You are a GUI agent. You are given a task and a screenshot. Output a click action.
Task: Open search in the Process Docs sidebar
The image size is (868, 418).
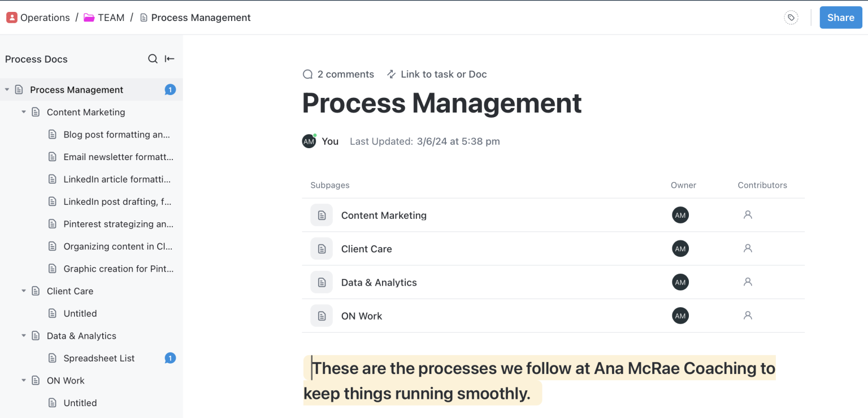pyautogui.click(x=153, y=58)
